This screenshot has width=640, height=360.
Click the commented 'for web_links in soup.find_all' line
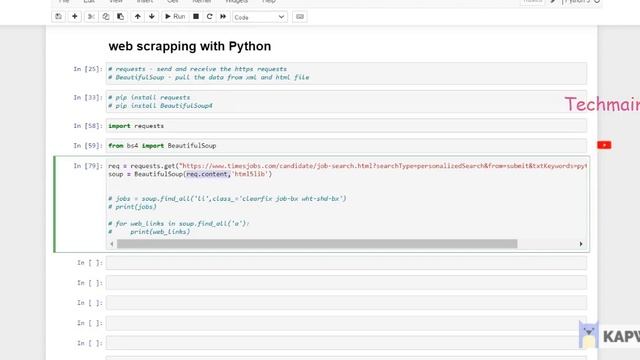[179, 224]
